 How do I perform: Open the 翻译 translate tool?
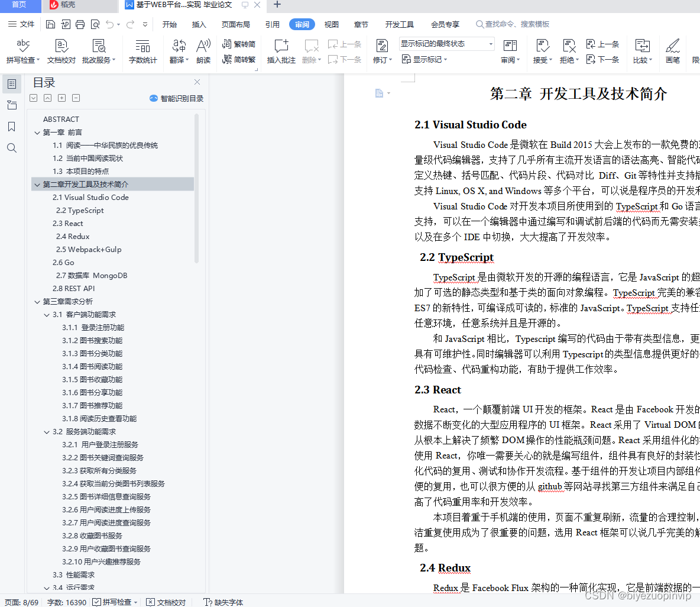pos(179,51)
